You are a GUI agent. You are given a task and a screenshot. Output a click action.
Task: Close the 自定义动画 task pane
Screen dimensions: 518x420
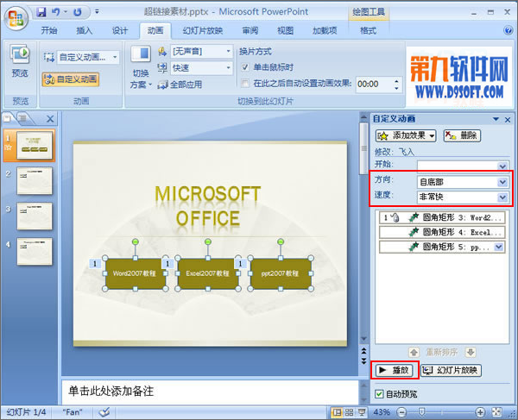pyautogui.click(x=508, y=119)
